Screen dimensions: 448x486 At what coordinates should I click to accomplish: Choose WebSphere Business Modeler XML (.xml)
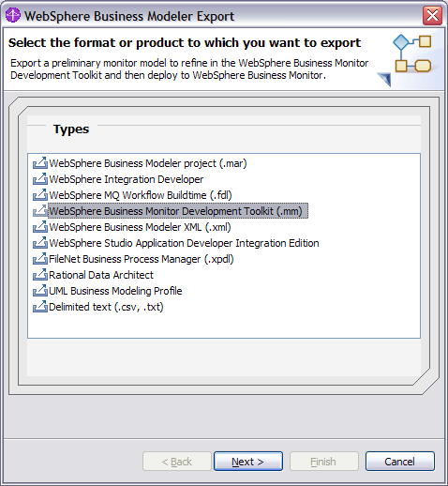point(140,227)
